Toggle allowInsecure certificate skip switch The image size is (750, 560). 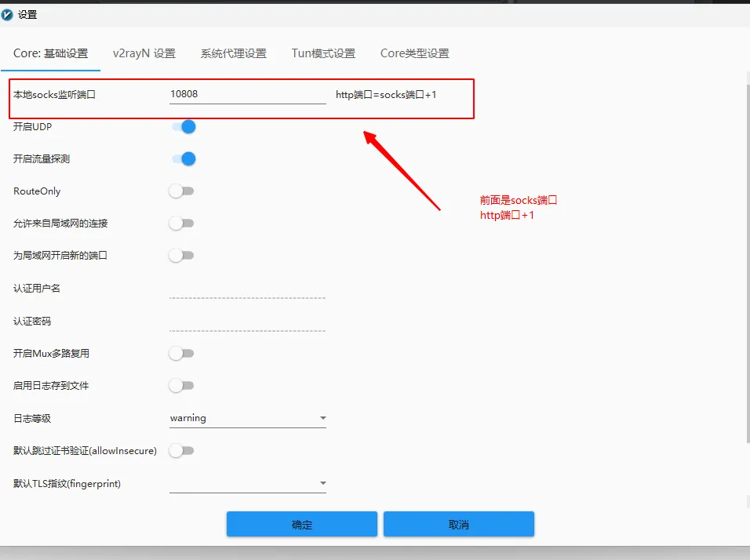(x=181, y=451)
